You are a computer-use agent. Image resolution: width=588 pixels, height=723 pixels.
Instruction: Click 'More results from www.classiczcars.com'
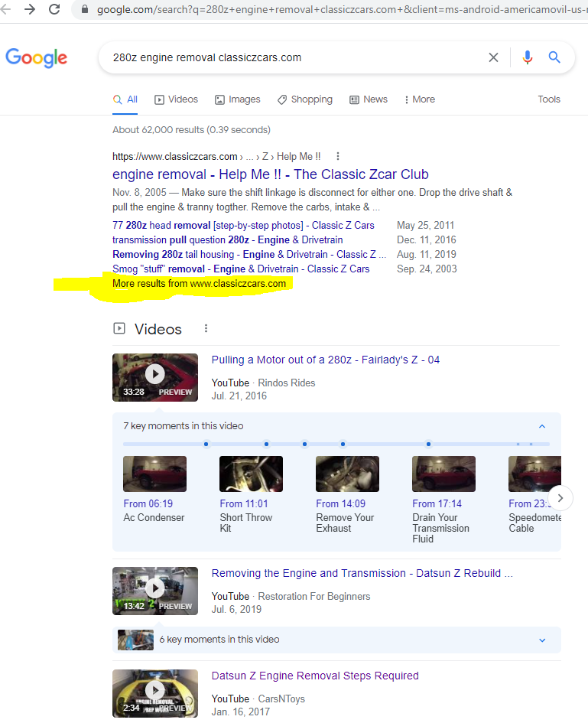[x=199, y=284]
